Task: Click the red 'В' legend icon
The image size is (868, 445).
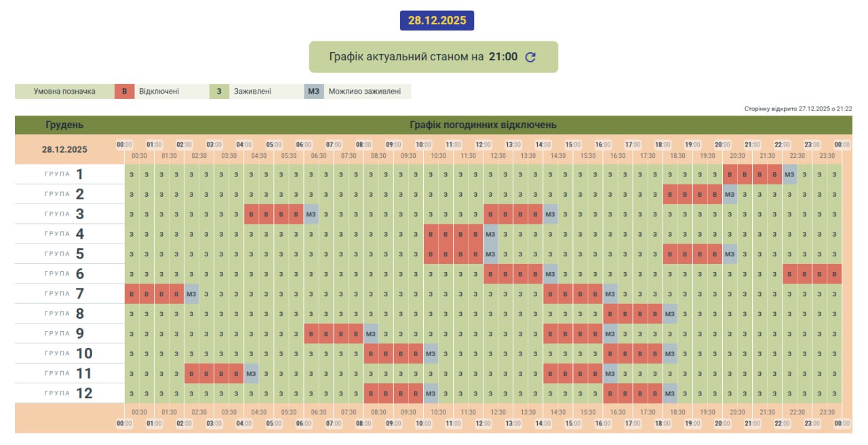Action: 124,92
